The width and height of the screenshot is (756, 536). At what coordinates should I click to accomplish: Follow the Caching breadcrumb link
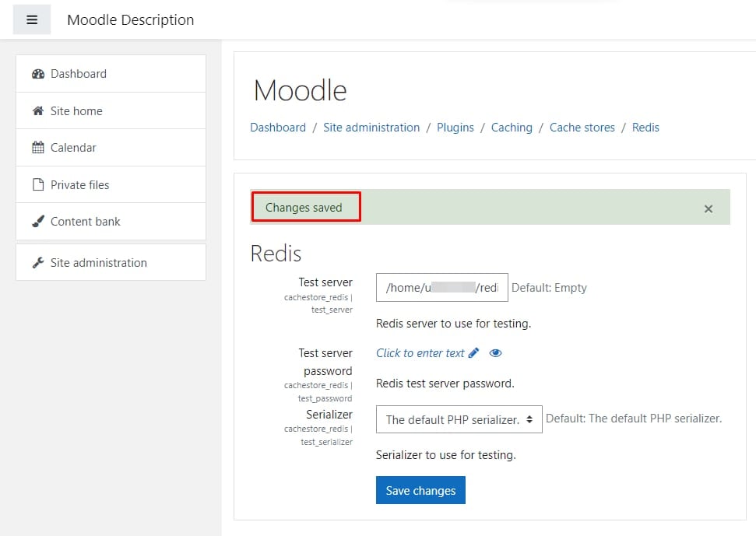(x=512, y=128)
